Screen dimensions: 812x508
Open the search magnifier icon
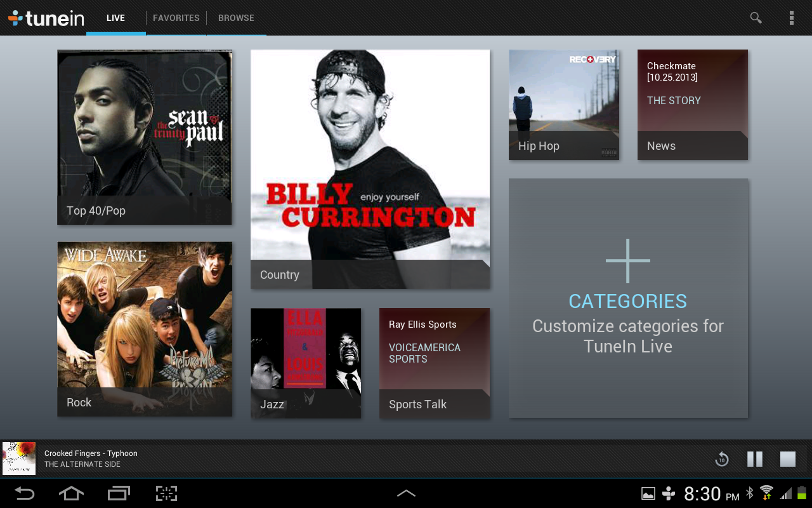pos(756,18)
